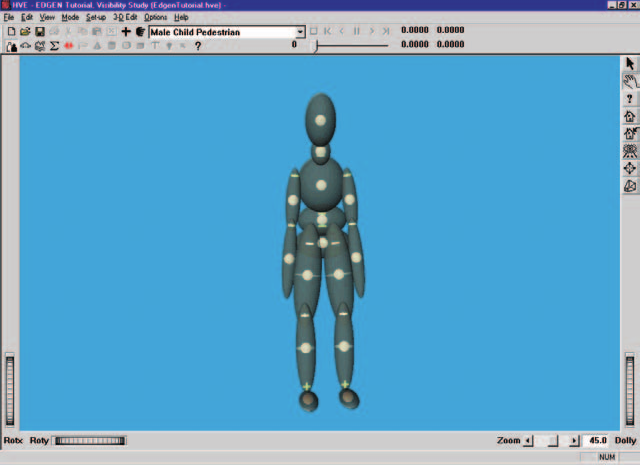Viewport: 640px width, 465px height.
Task: Open the Set-up menu
Action: [x=96, y=17]
